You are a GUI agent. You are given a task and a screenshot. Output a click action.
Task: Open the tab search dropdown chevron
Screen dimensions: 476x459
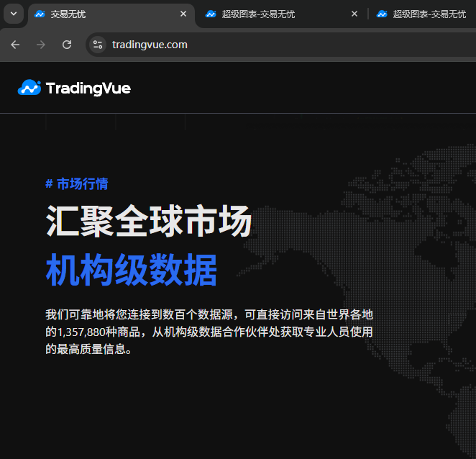coord(14,14)
